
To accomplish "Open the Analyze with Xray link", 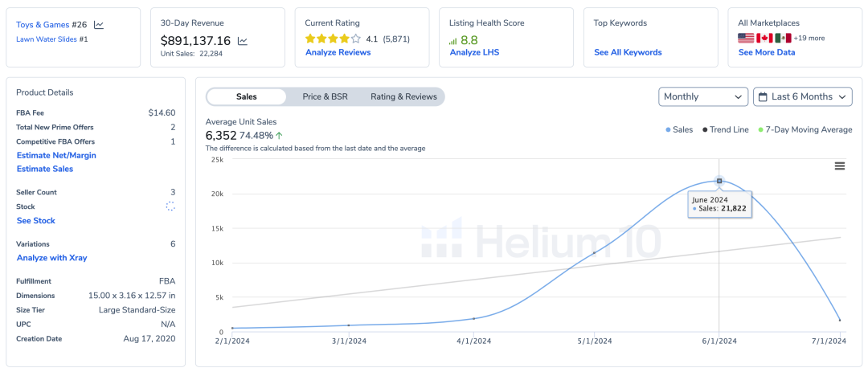I will point(51,258).
